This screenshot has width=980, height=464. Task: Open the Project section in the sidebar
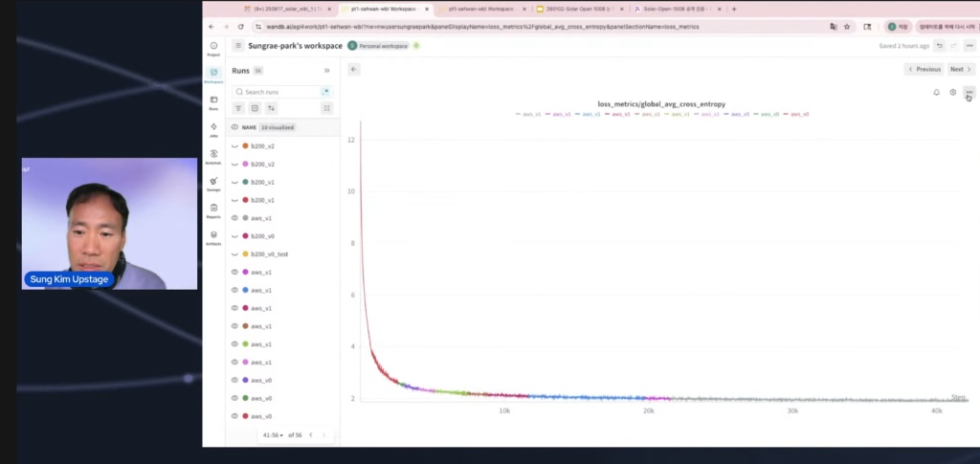[213, 49]
